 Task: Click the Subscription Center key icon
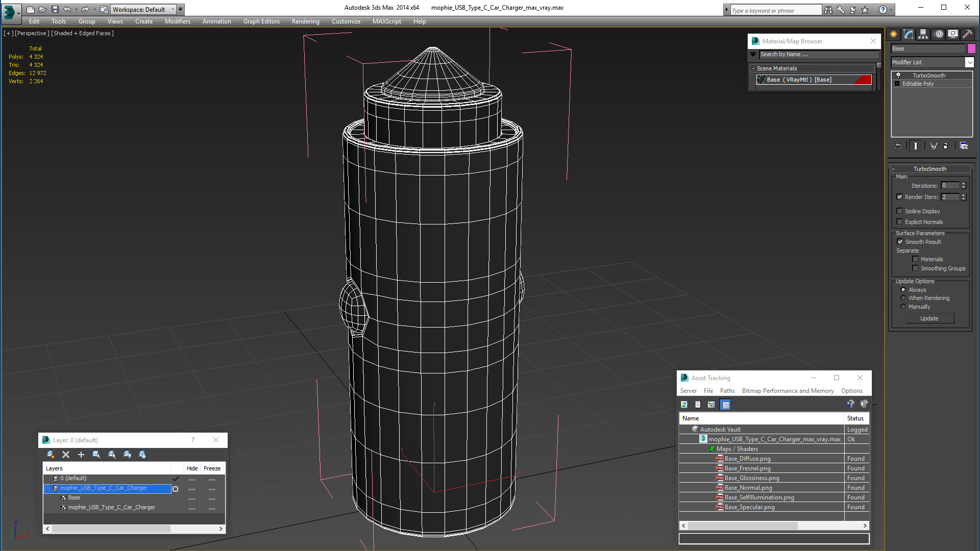[x=841, y=10]
